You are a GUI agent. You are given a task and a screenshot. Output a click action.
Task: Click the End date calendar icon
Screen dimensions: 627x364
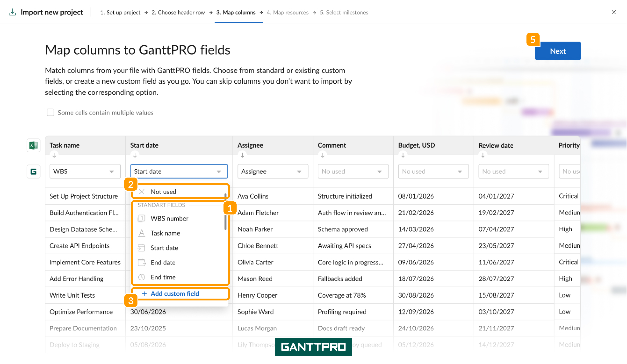tap(142, 263)
